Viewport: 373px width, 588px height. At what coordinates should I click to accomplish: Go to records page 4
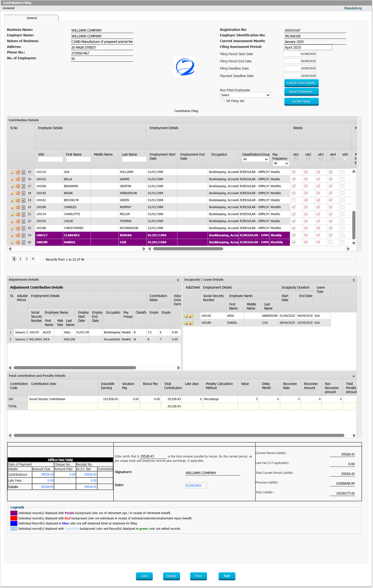point(33,259)
